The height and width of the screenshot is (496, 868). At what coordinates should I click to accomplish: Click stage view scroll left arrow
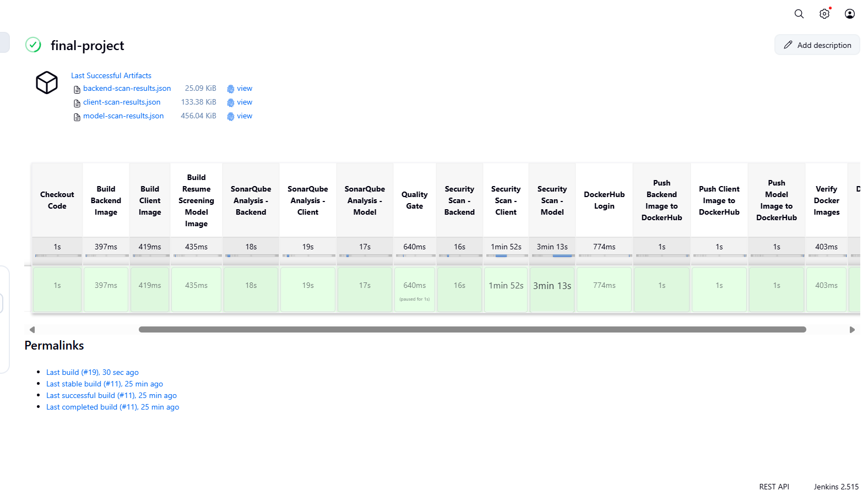point(32,330)
